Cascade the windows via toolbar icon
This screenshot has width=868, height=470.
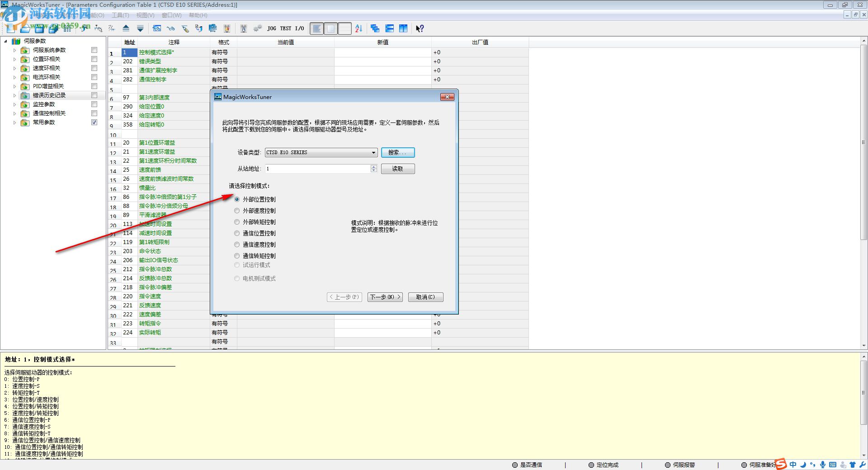pyautogui.click(x=375, y=28)
